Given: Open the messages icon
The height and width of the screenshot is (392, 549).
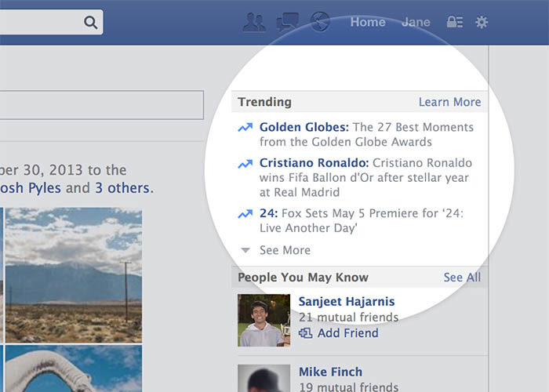Looking at the screenshot, I should point(288,22).
